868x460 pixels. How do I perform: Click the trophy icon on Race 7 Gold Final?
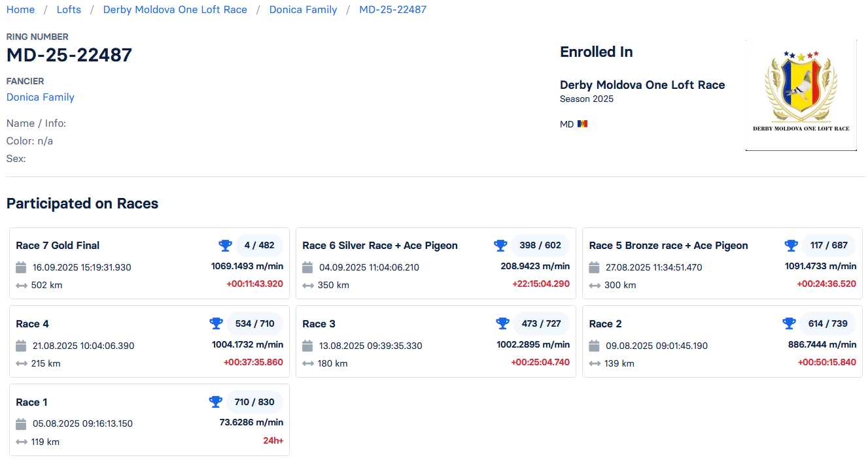pyautogui.click(x=225, y=246)
